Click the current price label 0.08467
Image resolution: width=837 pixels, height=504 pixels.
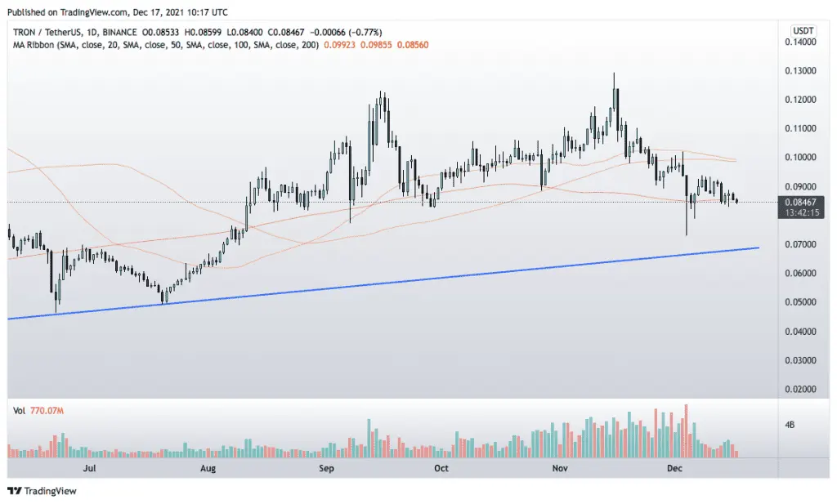(800, 202)
